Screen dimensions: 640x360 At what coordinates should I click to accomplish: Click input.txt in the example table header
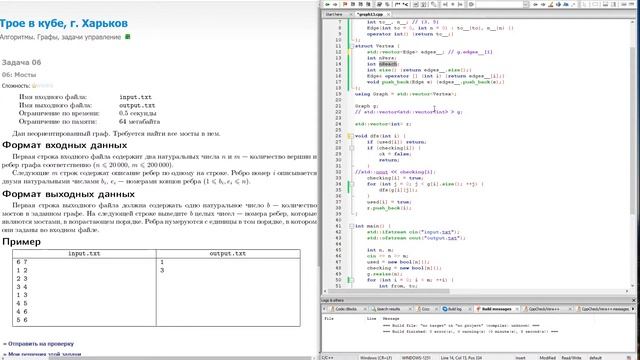84,253
